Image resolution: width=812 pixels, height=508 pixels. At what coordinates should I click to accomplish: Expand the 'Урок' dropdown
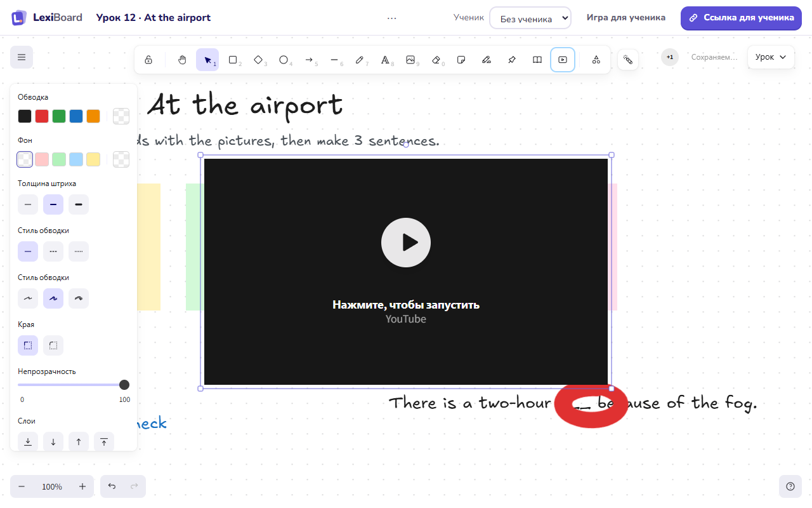pyautogui.click(x=771, y=57)
